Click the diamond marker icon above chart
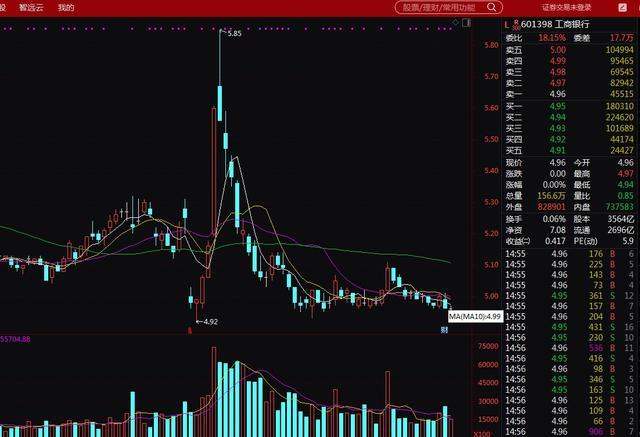The image size is (640, 437). (456, 22)
